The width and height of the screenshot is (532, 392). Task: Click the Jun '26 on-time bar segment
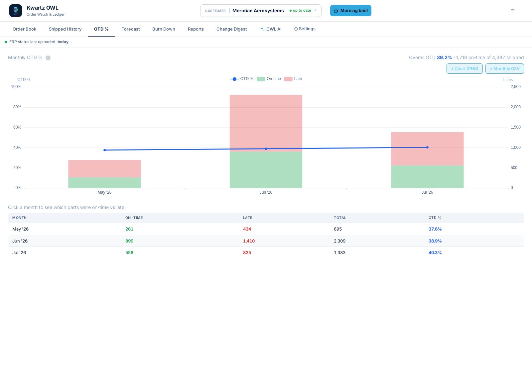[266, 170]
